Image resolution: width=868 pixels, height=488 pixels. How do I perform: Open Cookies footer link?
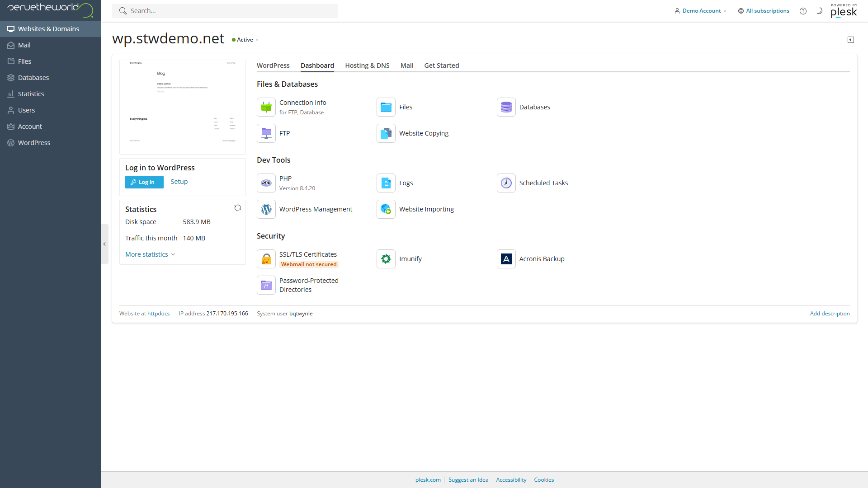coord(544,480)
